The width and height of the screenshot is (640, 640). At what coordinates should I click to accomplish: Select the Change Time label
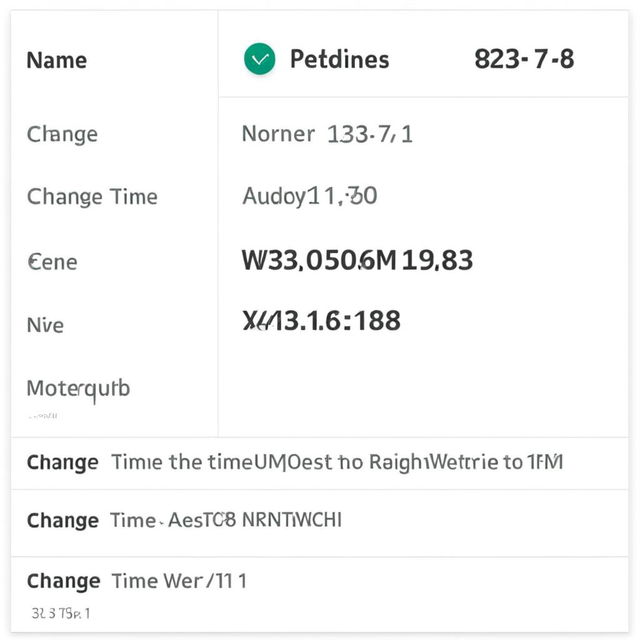(x=92, y=197)
